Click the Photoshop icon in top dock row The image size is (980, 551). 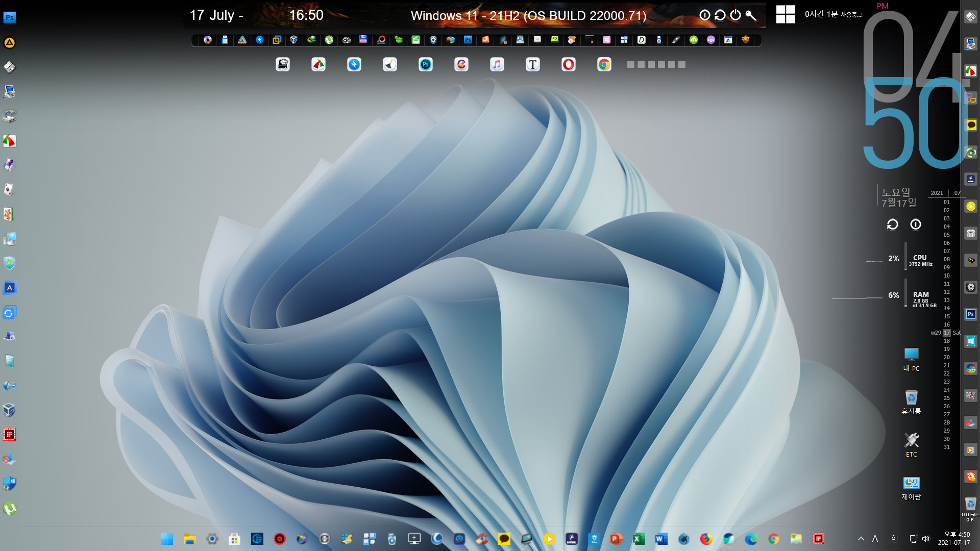click(x=426, y=64)
